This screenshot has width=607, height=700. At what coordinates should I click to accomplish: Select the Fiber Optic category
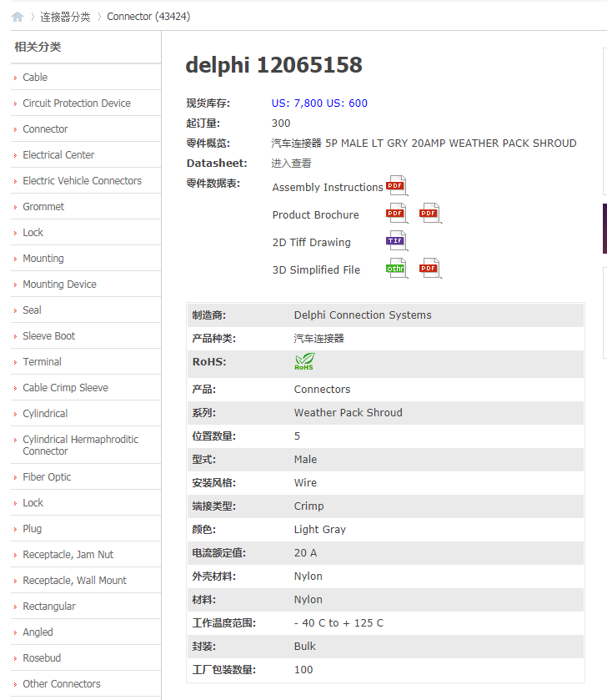point(47,477)
